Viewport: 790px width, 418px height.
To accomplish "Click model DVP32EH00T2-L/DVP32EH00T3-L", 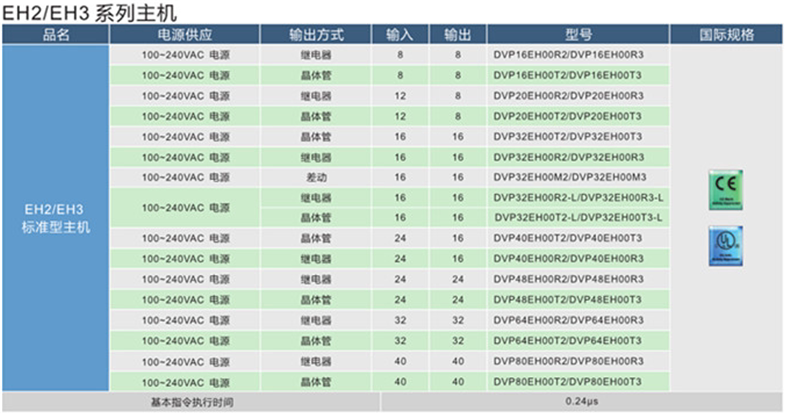I will click(578, 218).
